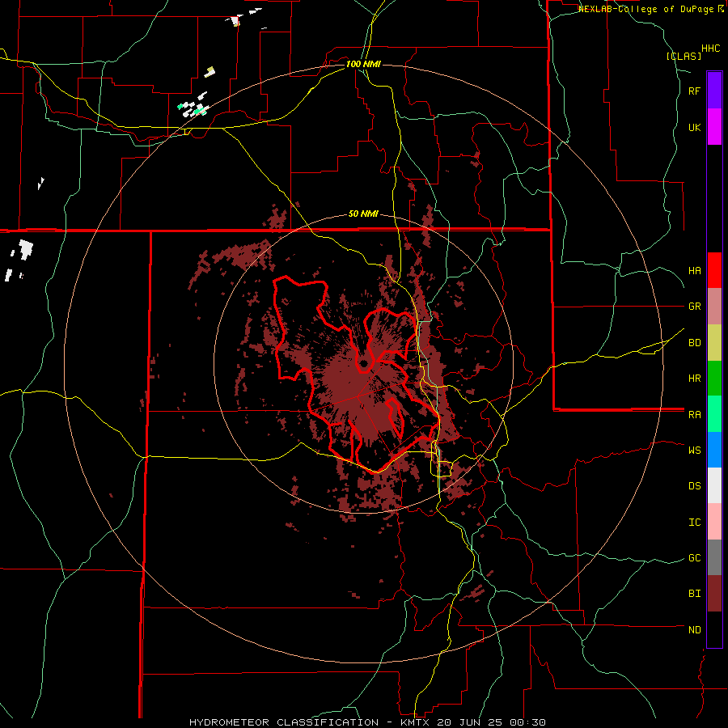Click the UK legend label

pyautogui.click(x=695, y=127)
